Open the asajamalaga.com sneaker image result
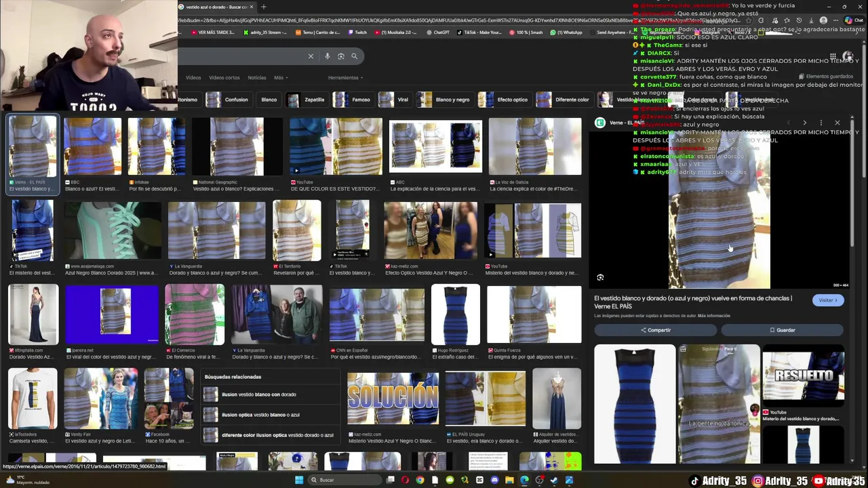 tap(113, 231)
